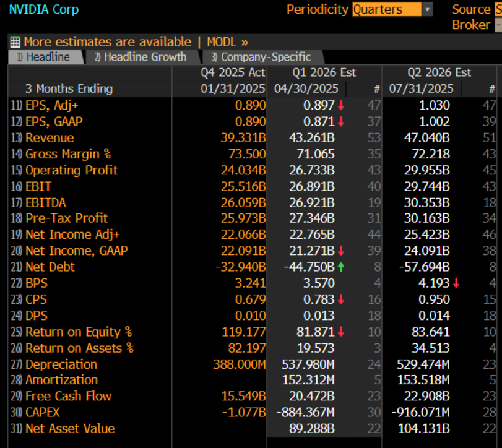Open the Revenue row label
This screenshot has width=502, height=448.
pos(50,138)
